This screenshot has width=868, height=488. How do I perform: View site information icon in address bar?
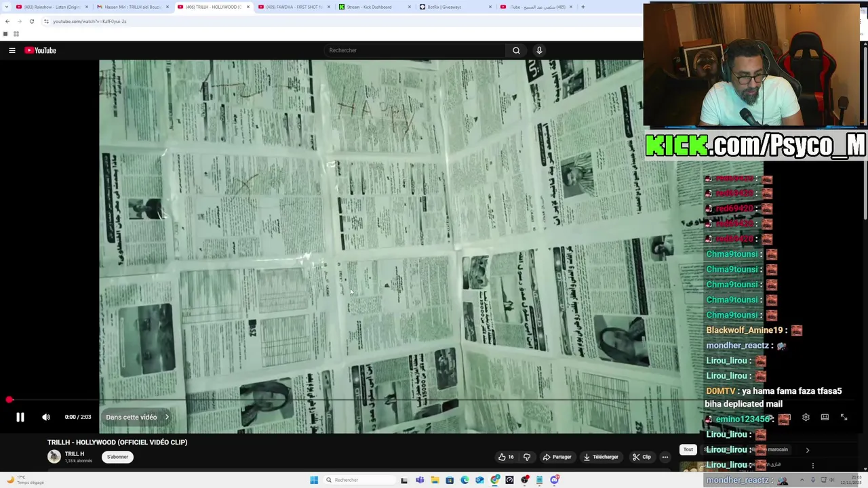click(46, 21)
